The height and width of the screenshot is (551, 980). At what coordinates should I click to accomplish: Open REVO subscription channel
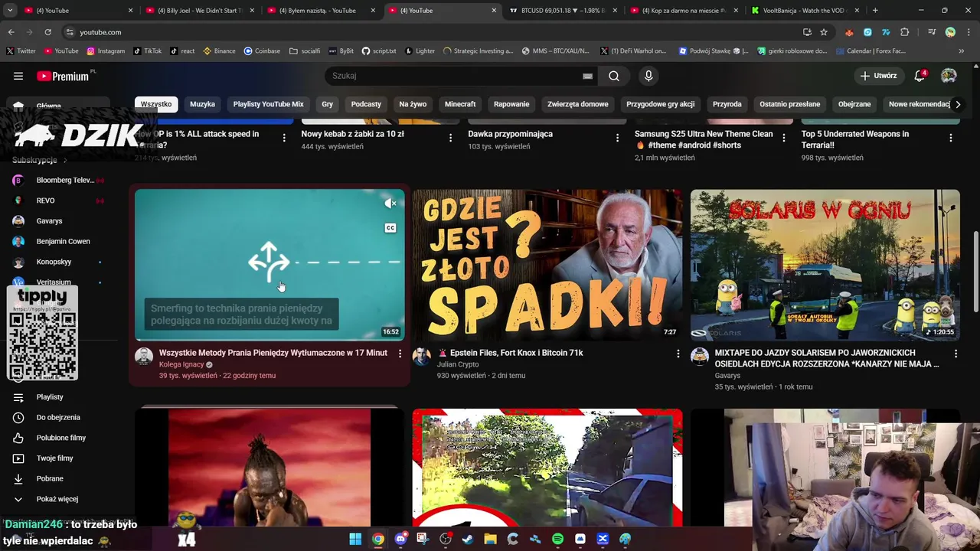coord(58,201)
